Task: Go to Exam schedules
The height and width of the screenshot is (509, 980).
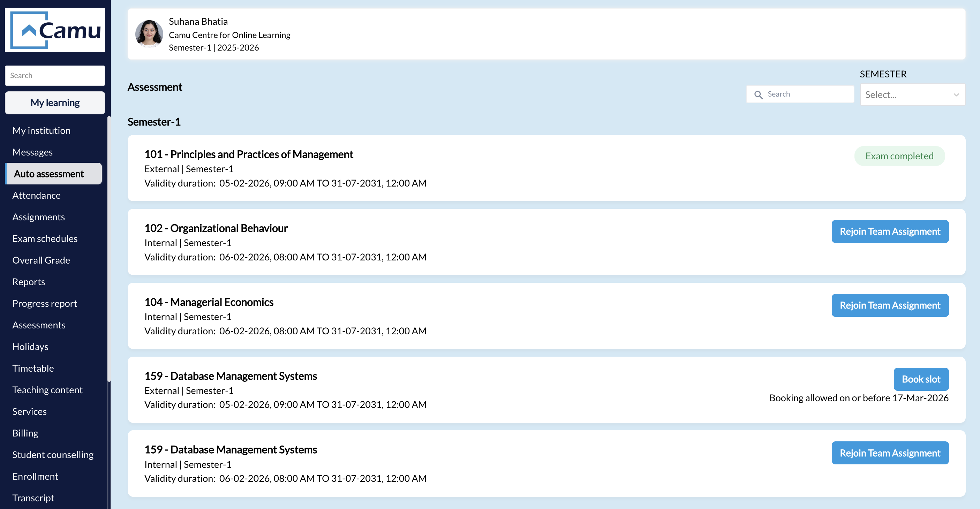Action: (x=45, y=238)
